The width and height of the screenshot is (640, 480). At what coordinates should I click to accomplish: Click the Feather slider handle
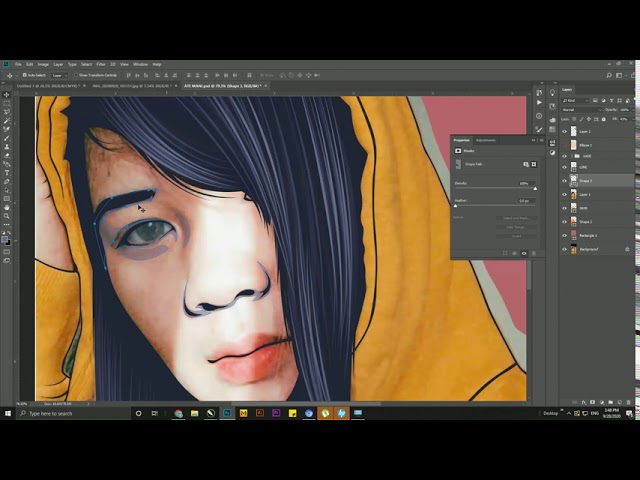click(x=456, y=206)
